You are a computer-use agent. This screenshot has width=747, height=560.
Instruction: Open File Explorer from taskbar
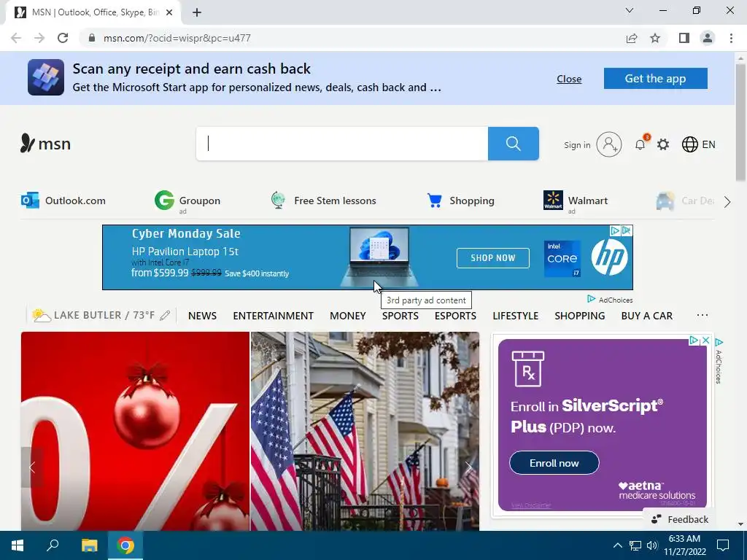(x=89, y=545)
